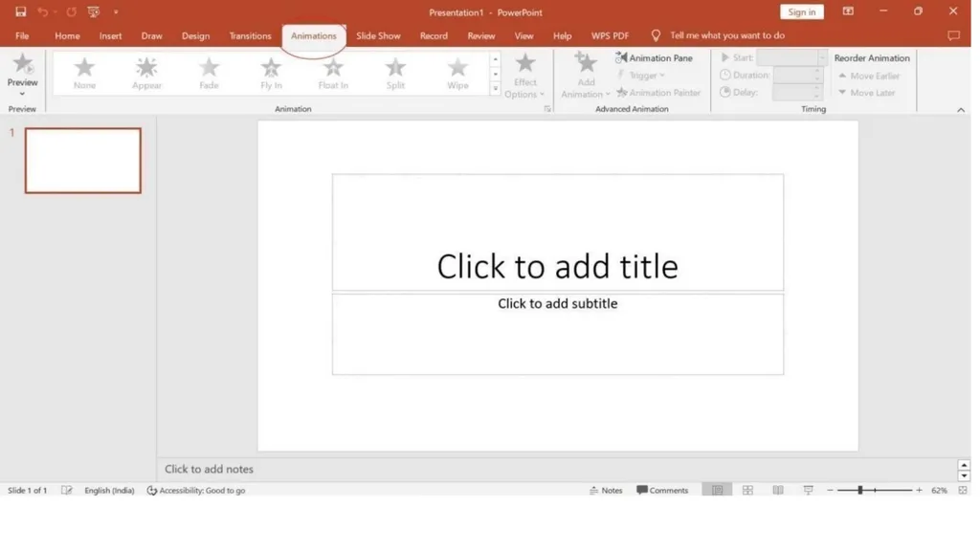
Task: Switch to the Design tab
Action: [195, 35]
